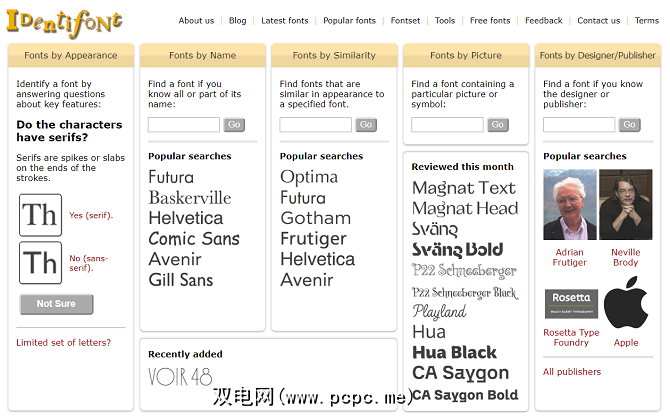Open Futura in Fonts by Similarity
Viewport: 670px width, 420px height.
click(303, 198)
